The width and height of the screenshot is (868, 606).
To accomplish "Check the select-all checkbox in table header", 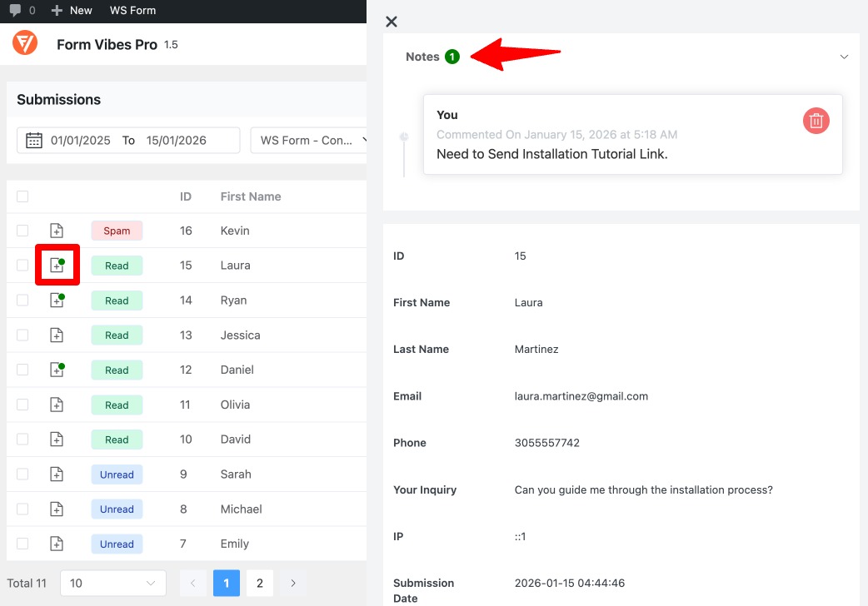I will (21, 196).
